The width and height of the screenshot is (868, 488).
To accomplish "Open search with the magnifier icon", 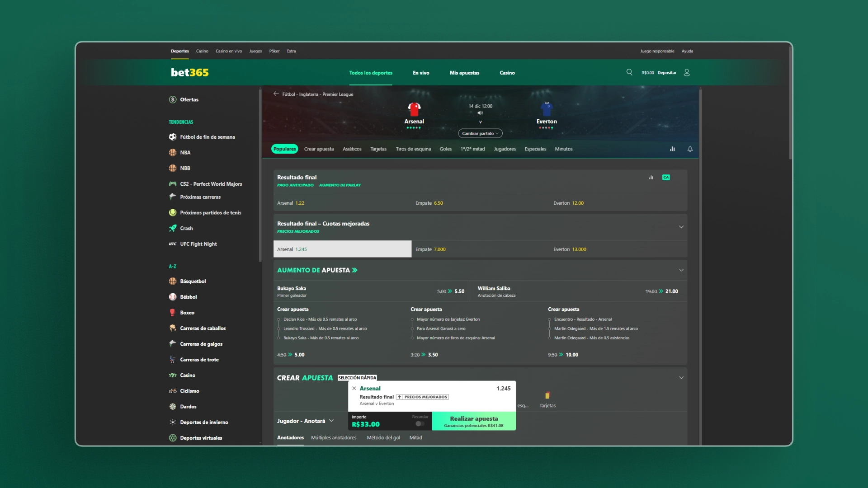I will 629,72.
